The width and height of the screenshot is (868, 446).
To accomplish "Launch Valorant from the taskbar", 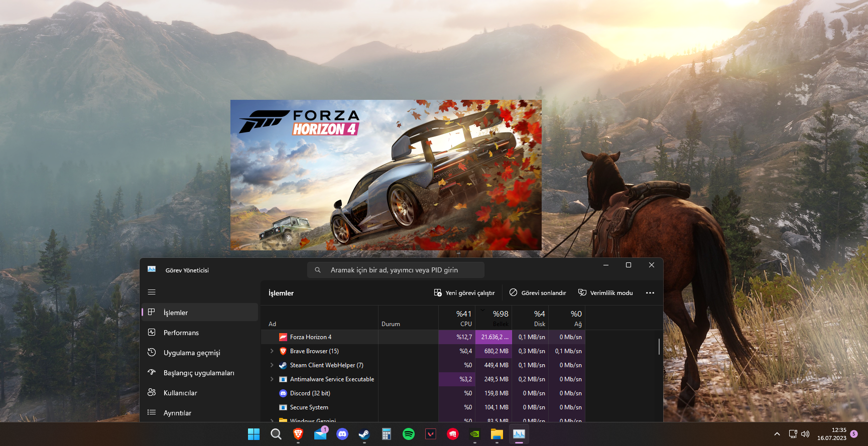I will point(431,434).
